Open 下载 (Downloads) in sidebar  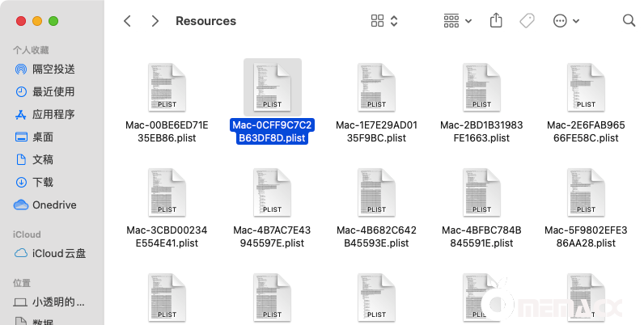pos(42,182)
